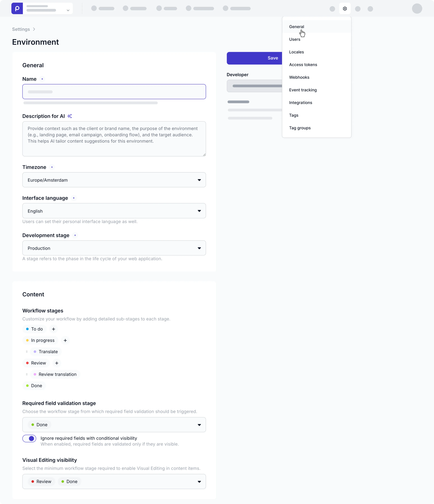Choose Webhooks in the settings menu
The height and width of the screenshot is (504, 434).
click(x=299, y=77)
